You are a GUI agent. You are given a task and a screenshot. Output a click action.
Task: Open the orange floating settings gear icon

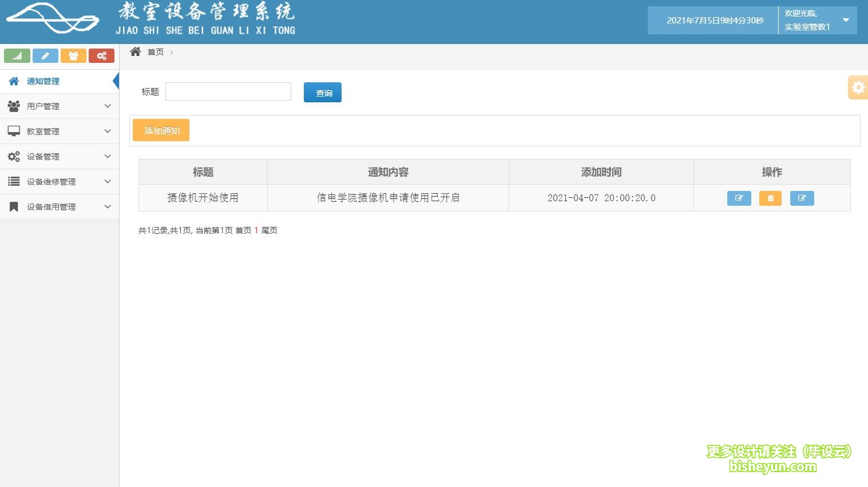(x=858, y=87)
